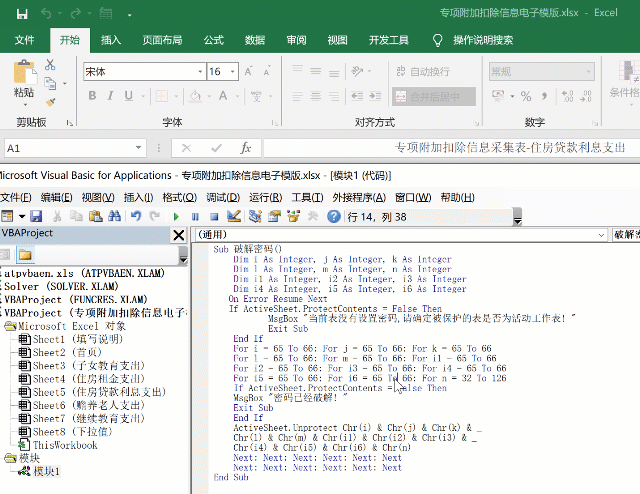Click the VBA toolbar Undo arrow

pyautogui.click(x=136, y=216)
